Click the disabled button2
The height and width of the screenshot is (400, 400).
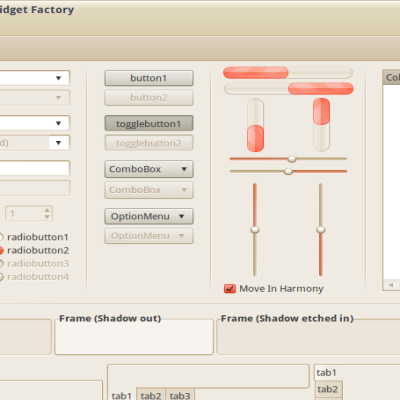pyautogui.click(x=149, y=98)
